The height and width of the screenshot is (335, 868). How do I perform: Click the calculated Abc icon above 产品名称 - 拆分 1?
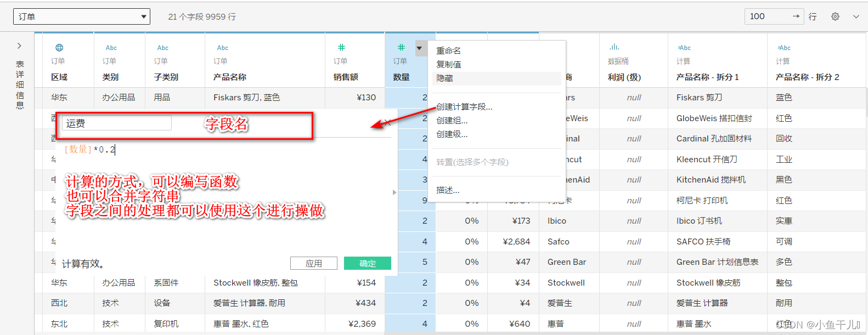[x=684, y=48]
